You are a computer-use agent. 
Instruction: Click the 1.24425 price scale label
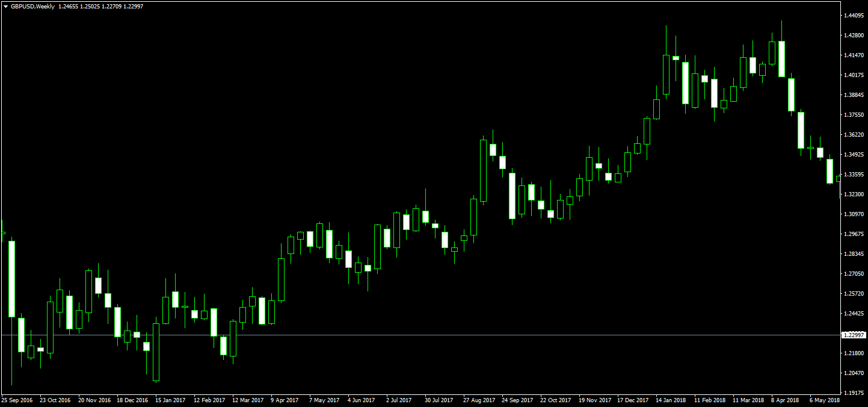click(x=854, y=313)
